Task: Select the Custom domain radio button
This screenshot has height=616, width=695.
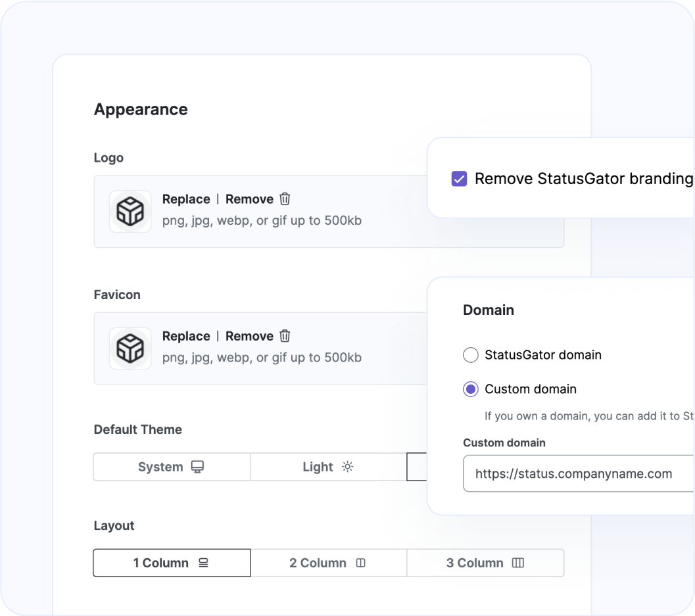Action: point(471,389)
